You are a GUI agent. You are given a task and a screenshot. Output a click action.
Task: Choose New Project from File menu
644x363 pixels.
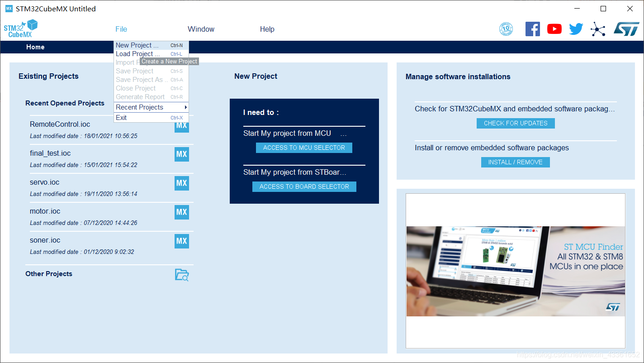pos(151,45)
